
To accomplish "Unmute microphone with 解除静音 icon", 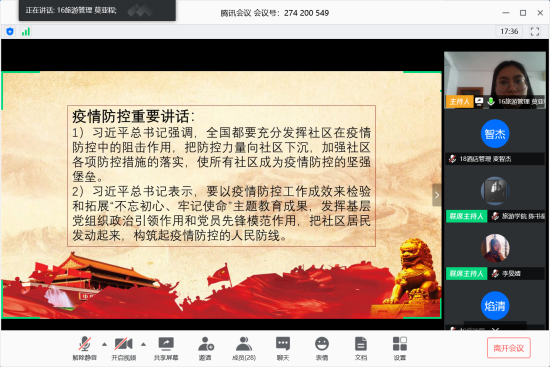I will point(85,348).
